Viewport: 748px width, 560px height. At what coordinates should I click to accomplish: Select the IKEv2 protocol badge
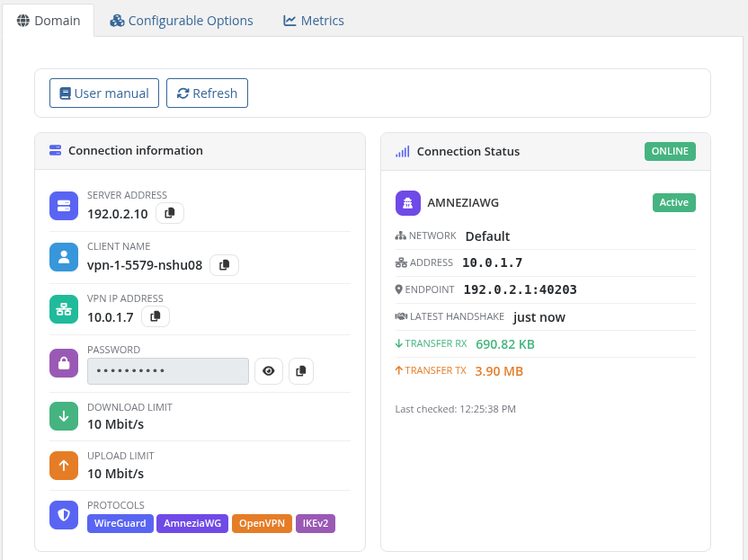[316, 523]
